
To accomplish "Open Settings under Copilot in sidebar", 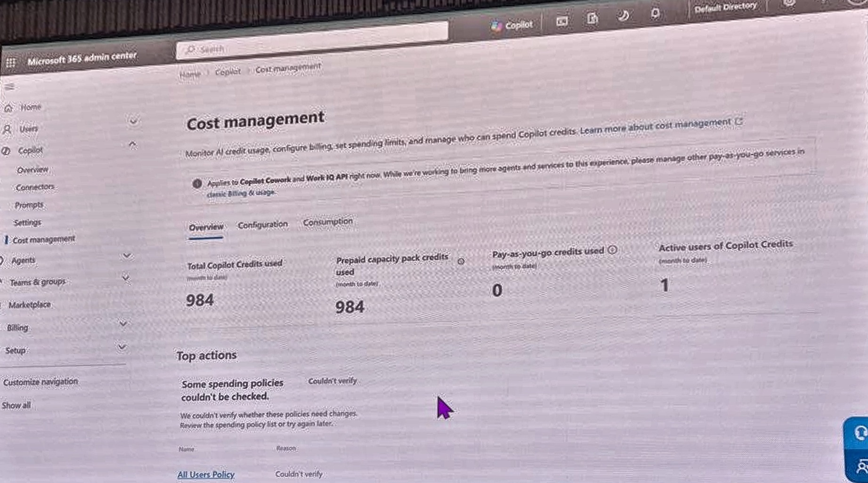I will [27, 223].
